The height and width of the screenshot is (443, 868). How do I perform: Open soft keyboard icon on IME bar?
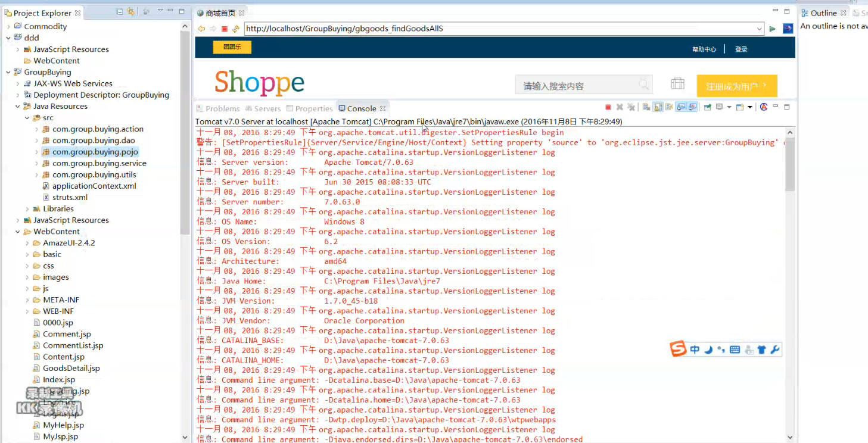(x=735, y=350)
